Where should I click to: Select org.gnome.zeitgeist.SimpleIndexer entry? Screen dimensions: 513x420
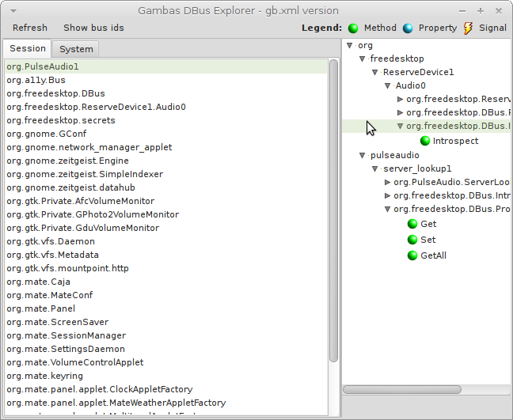(x=166, y=174)
